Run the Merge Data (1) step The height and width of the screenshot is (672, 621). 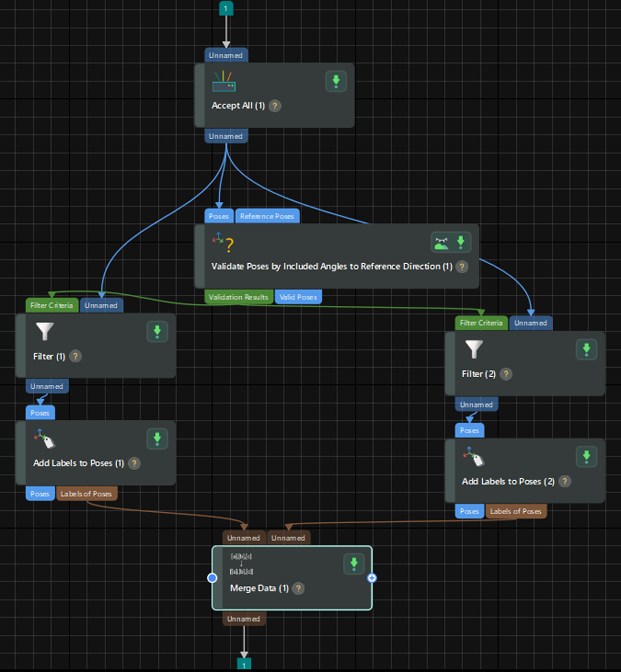click(354, 564)
